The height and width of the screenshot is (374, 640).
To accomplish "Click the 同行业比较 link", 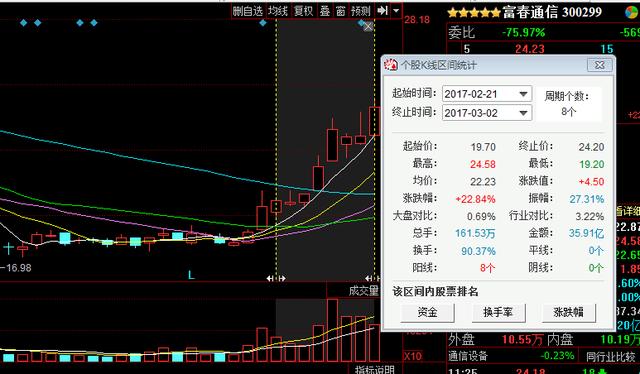I will [x=611, y=356].
